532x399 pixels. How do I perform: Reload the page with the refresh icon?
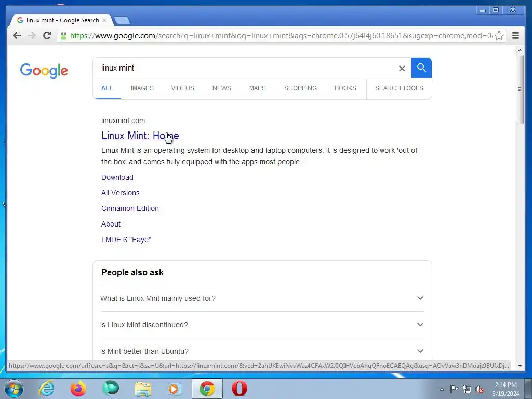pyautogui.click(x=47, y=36)
